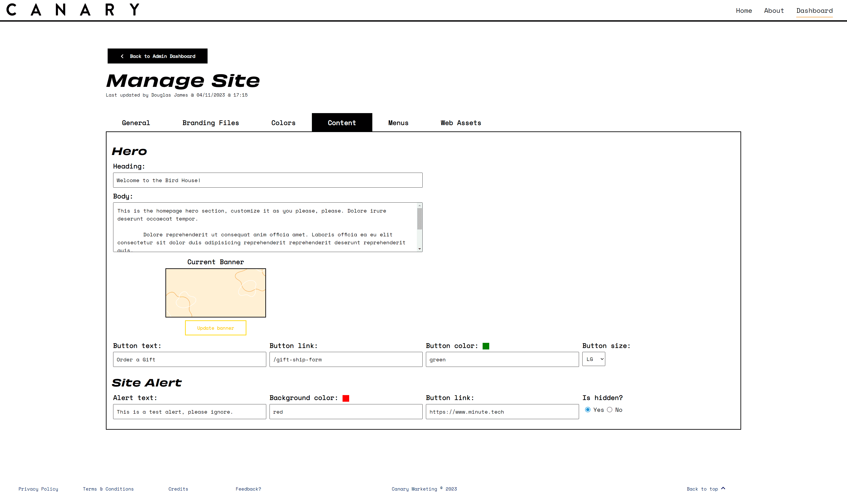Click the red Background color swatch

(345, 398)
